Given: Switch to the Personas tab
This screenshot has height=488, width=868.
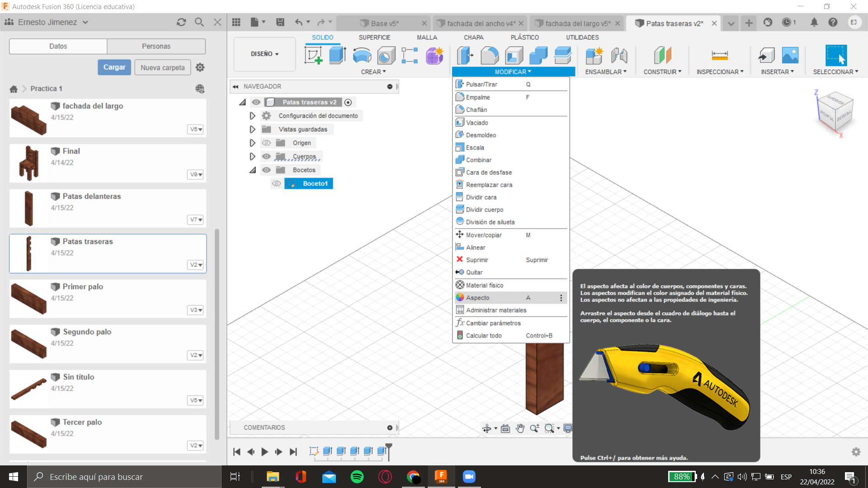Looking at the screenshot, I should 156,46.
